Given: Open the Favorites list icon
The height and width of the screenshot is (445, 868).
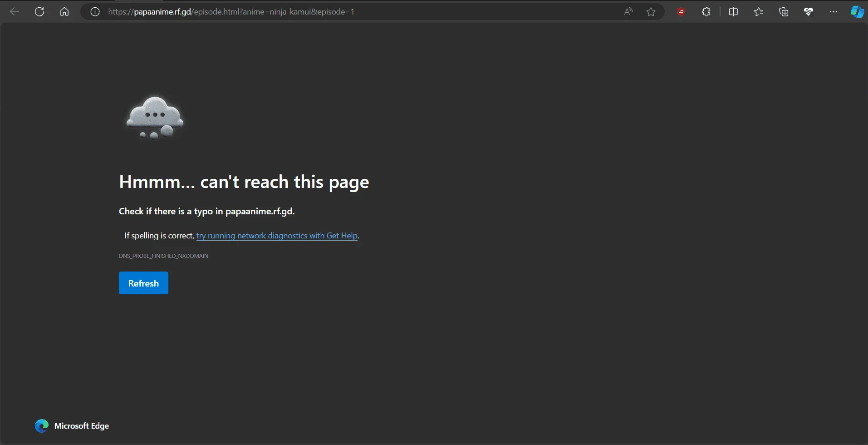Looking at the screenshot, I should [759, 12].
